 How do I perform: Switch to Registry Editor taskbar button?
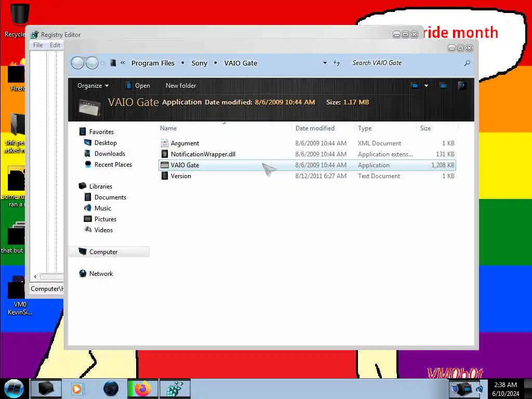click(175, 389)
